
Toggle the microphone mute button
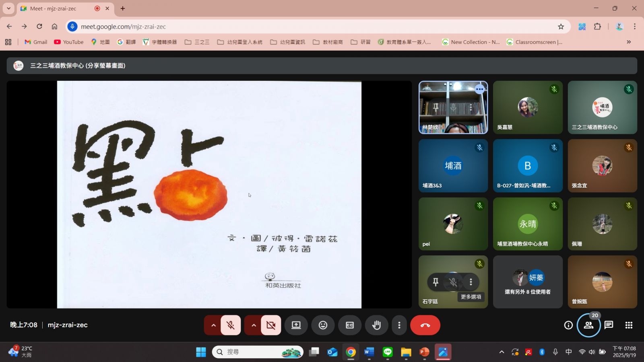(x=231, y=325)
